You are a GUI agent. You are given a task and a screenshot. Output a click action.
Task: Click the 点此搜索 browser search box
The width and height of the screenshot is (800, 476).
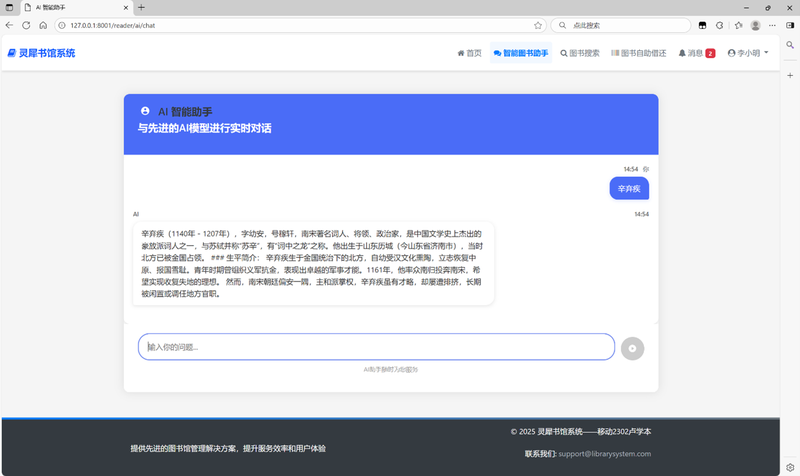tap(620, 25)
